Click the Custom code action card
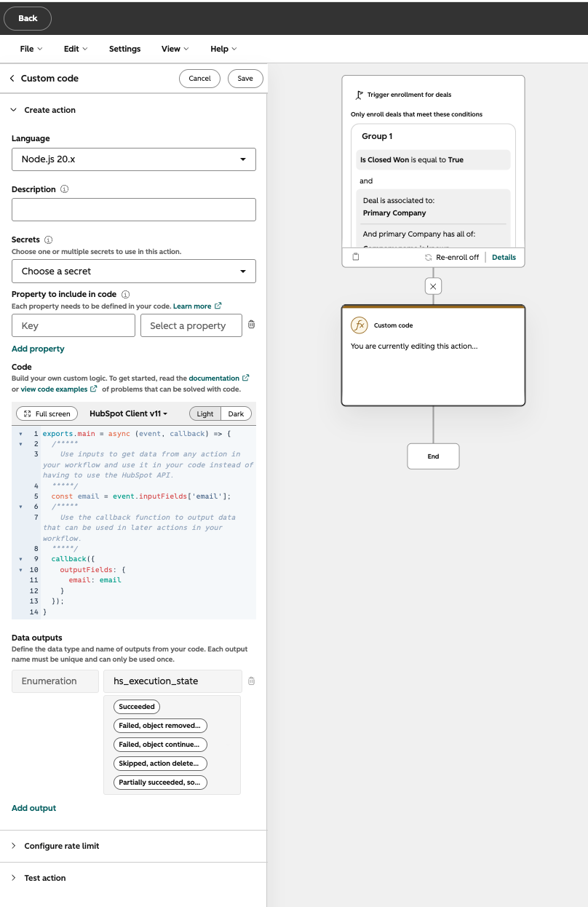 click(433, 355)
